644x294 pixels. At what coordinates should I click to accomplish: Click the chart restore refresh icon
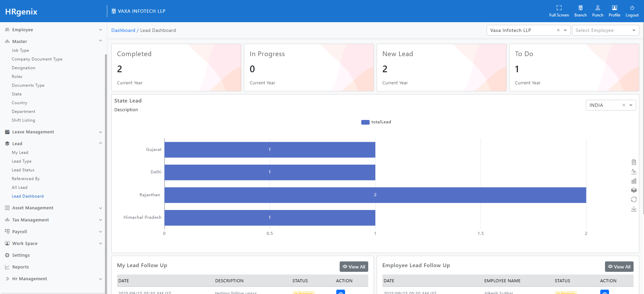[x=634, y=200]
